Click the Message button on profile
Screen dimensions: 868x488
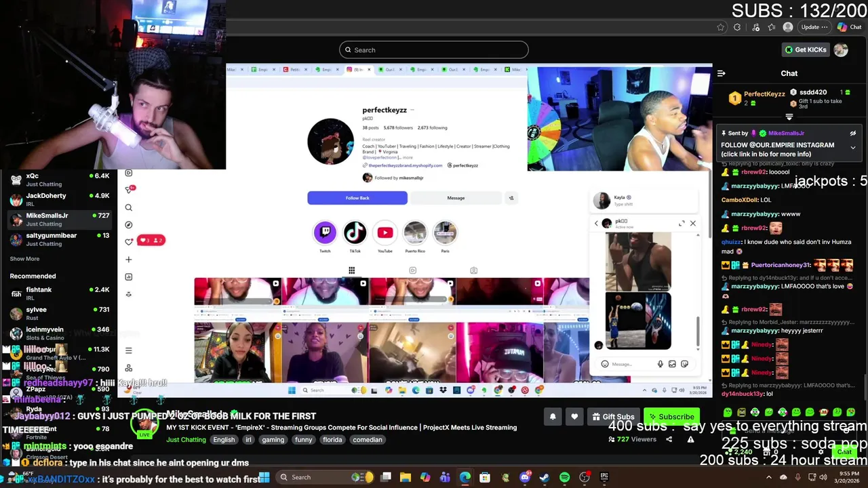pyautogui.click(x=456, y=198)
